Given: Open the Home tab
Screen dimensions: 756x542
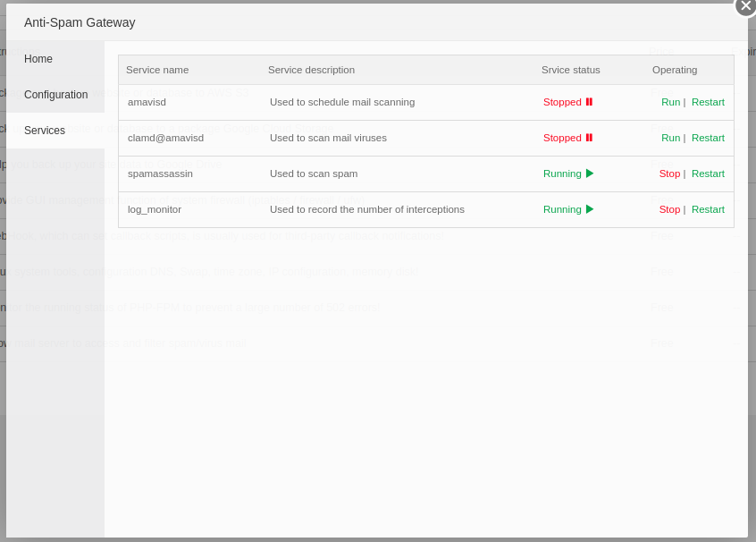Looking at the screenshot, I should (x=38, y=59).
